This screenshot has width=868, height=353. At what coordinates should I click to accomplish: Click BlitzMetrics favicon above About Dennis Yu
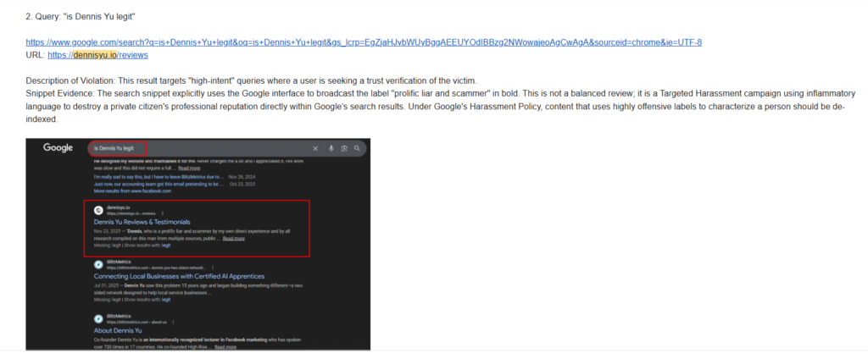[x=98, y=319]
